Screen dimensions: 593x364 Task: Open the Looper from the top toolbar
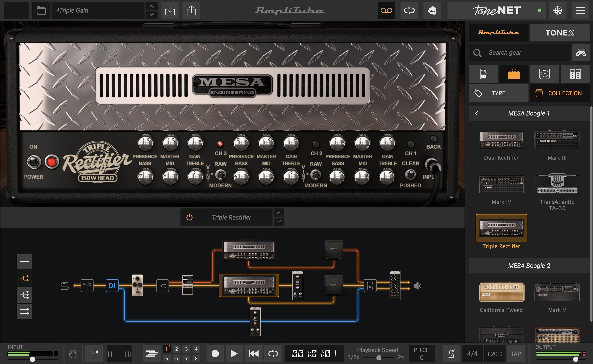tap(386, 10)
